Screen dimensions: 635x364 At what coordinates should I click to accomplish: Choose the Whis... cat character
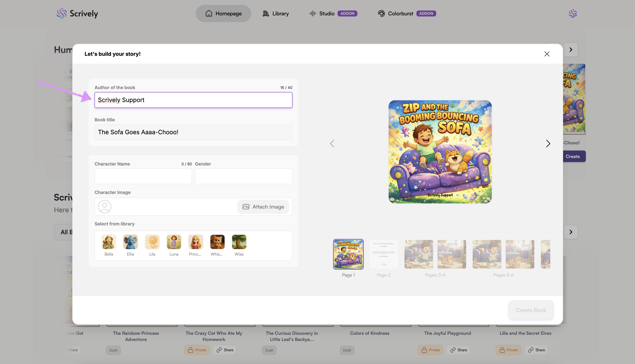point(217,242)
